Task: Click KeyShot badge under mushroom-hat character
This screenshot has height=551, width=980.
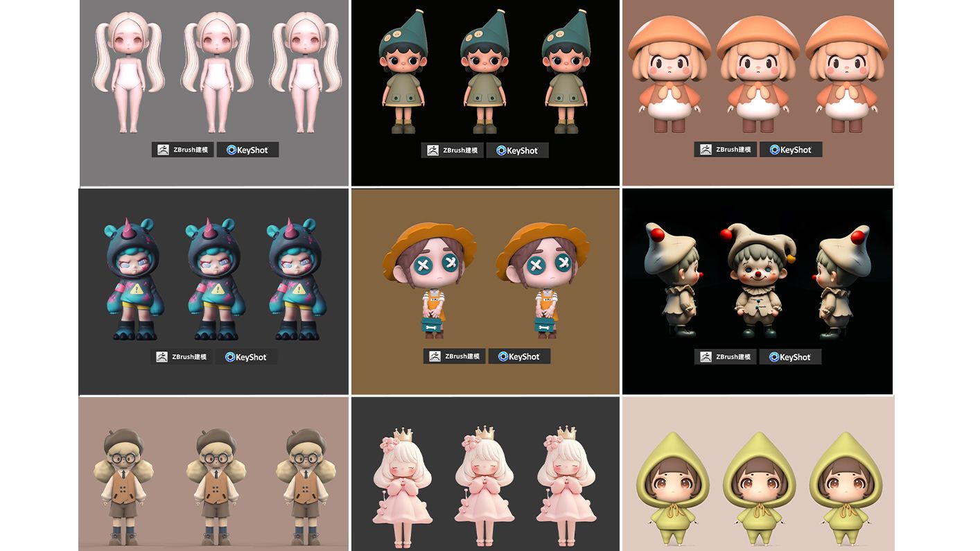Action: (791, 150)
